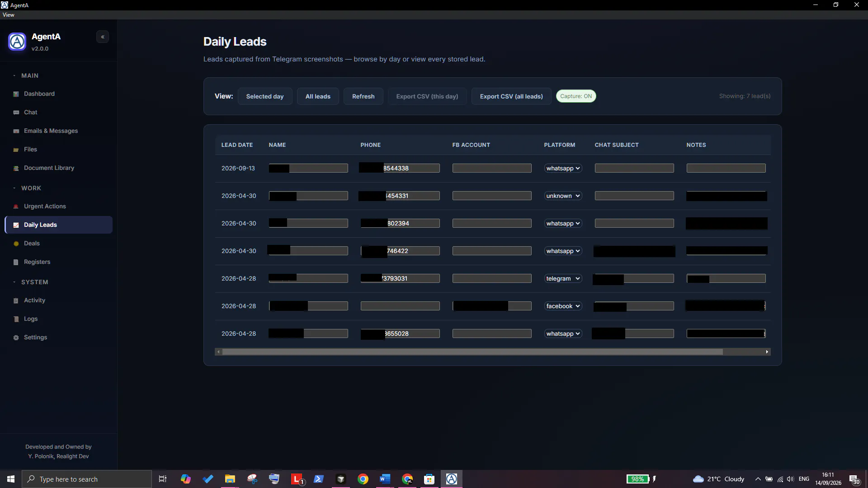Click Export CSV (all leads)
868x488 pixels.
pos(511,96)
